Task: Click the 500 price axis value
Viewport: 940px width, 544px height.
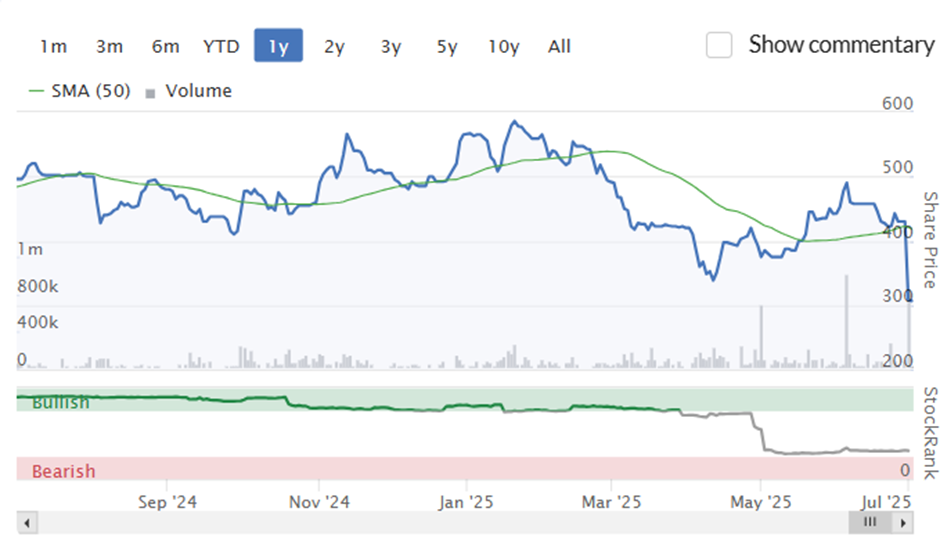Action: 897,167
